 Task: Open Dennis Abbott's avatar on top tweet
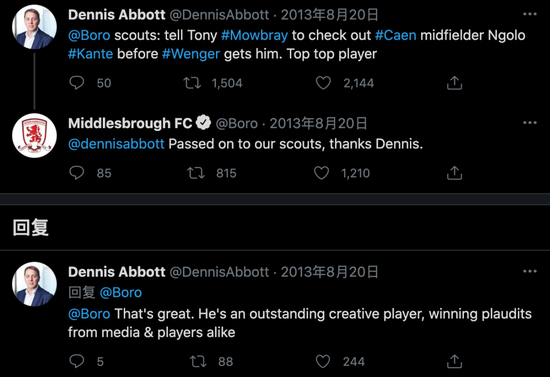pyautogui.click(x=34, y=27)
